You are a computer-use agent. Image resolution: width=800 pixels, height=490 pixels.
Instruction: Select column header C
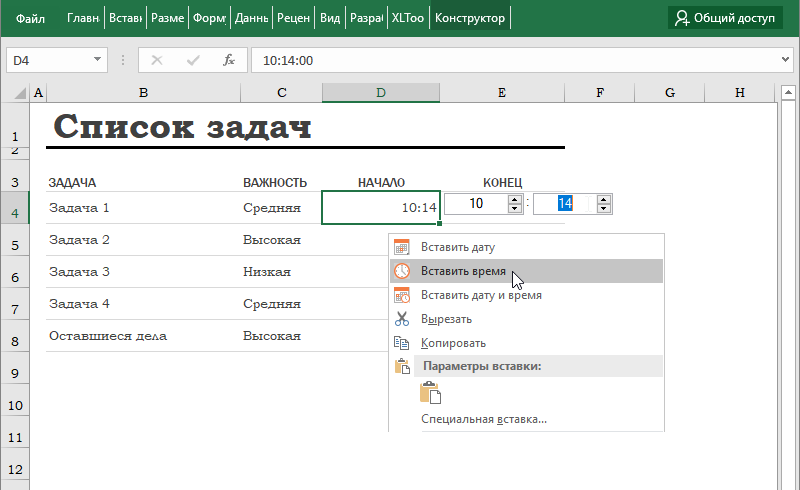281,93
